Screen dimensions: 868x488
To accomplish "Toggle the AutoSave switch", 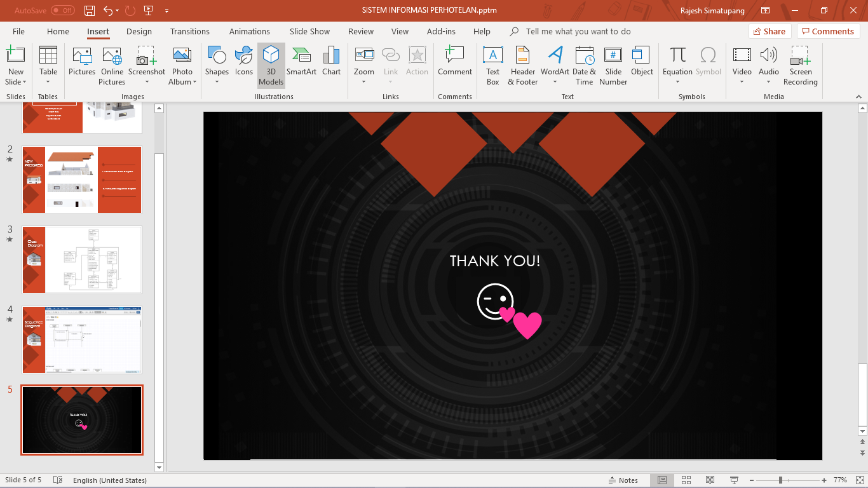I will click(x=62, y=10).
